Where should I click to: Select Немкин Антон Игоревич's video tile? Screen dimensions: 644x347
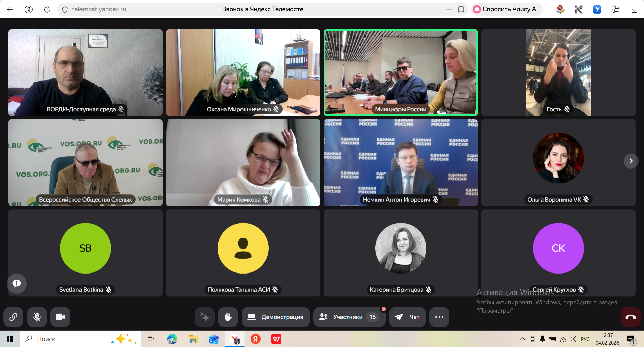tap(401, 163)
